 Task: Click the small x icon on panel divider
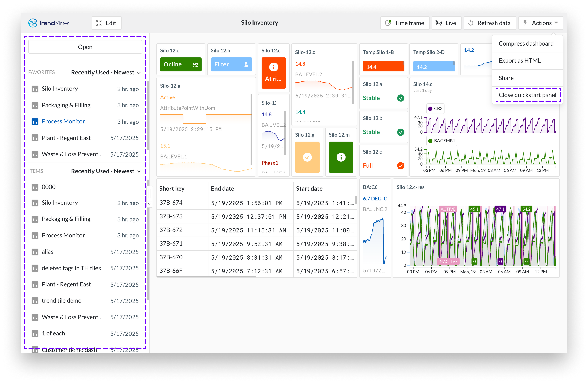149,204
